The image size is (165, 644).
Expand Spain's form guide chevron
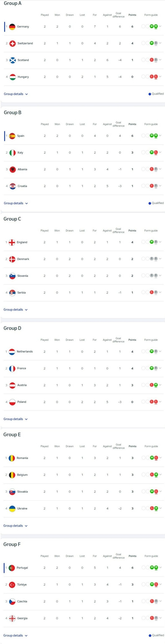click(160, 136)
